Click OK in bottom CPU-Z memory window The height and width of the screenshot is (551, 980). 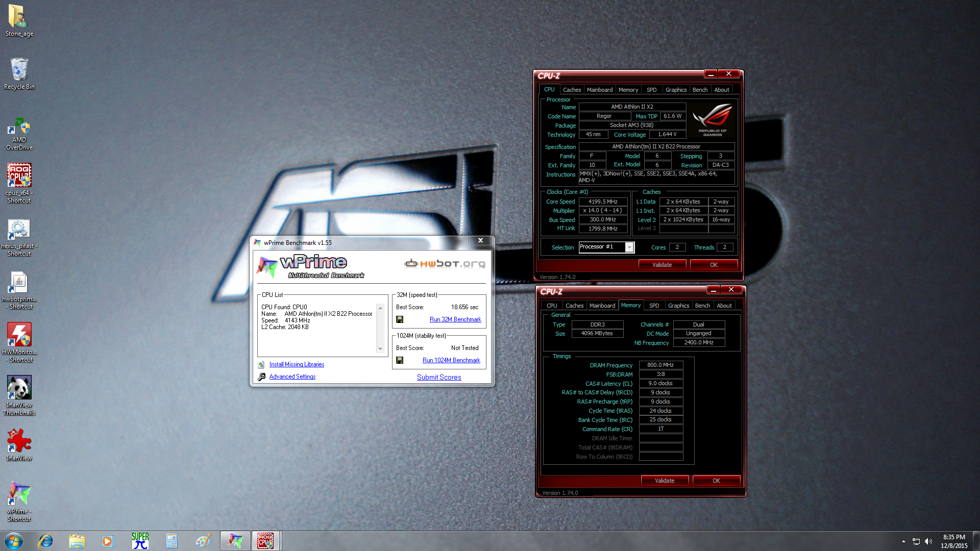[716, 481]
